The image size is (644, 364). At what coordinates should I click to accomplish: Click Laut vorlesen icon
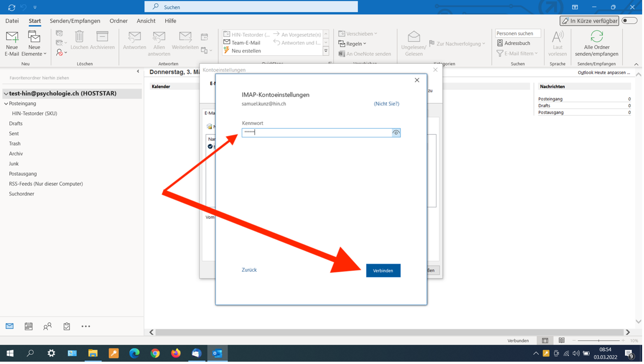(558, 37)
